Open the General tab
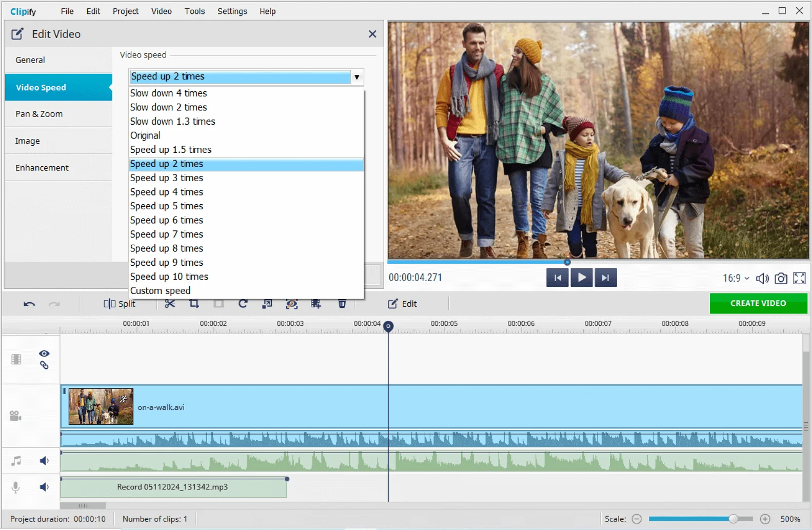 [58, 60]
